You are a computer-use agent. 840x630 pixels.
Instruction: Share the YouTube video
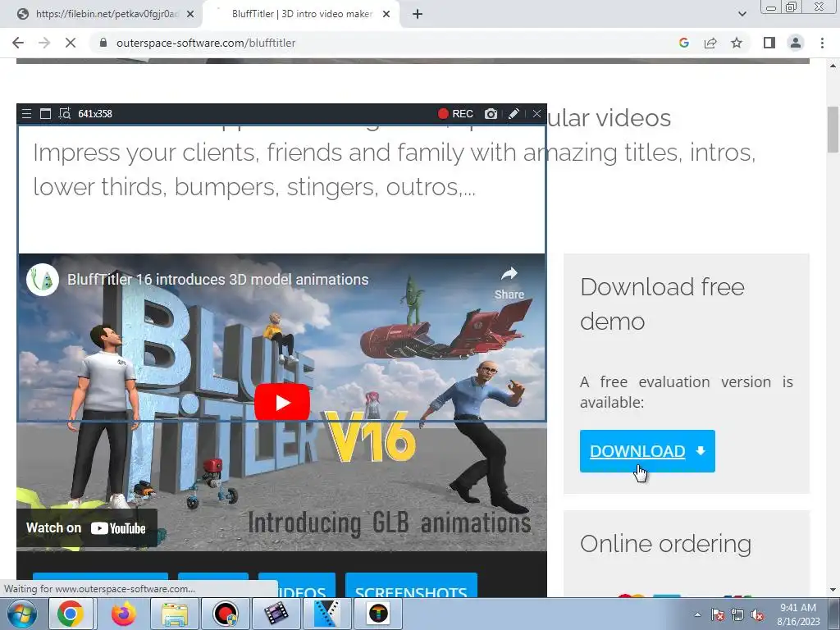[509, 283]
